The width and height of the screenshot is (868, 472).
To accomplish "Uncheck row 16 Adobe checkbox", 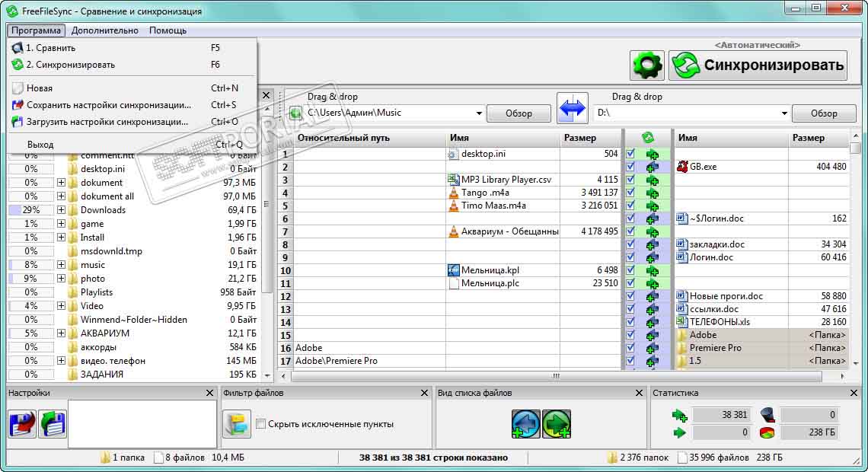I will [630, 347].
